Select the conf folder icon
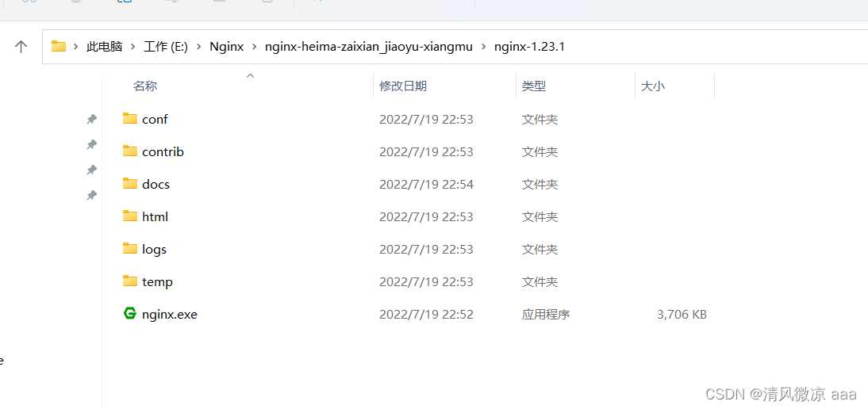The width and height of the screenshot is (868, 409). coord(129,118)
